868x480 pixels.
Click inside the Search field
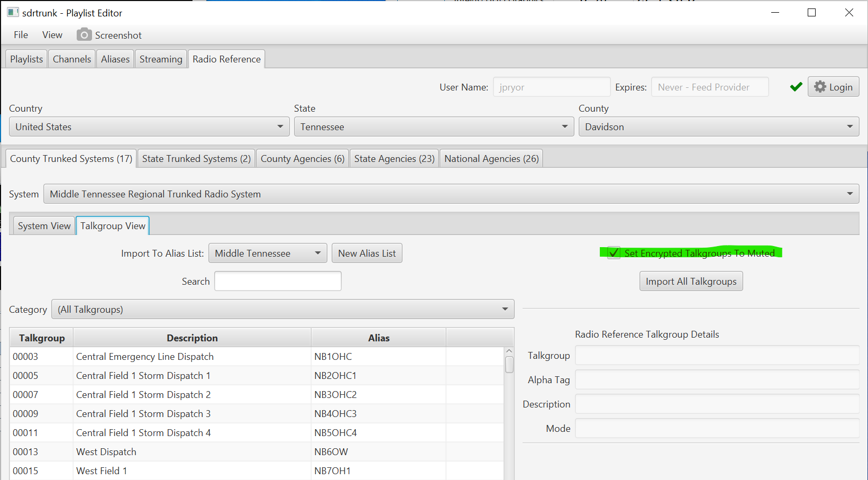[277, 281]
